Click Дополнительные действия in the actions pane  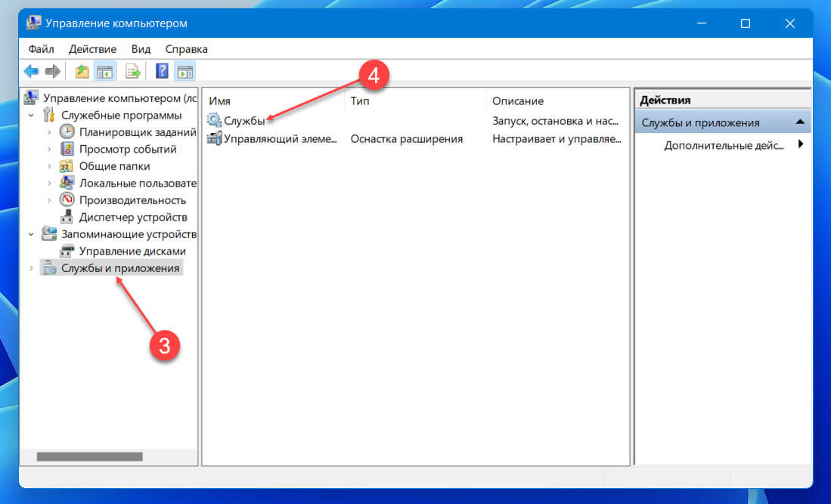click(x=724, y=145)
